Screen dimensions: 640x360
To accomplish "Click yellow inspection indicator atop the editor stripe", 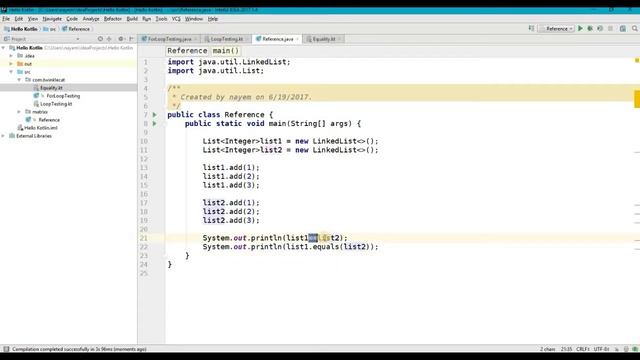I will (x=637, y=60).
